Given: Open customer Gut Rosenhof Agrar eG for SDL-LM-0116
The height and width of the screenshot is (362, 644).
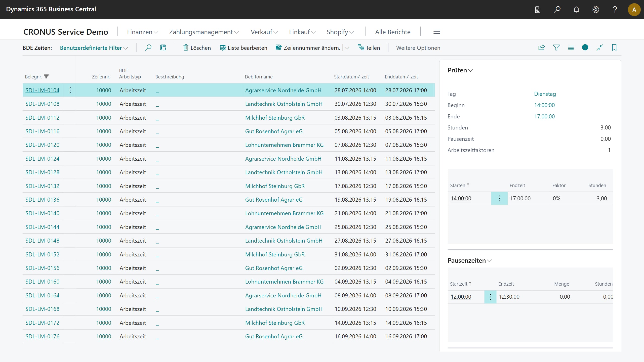Looking at the screenshot, I should point(274,131).
